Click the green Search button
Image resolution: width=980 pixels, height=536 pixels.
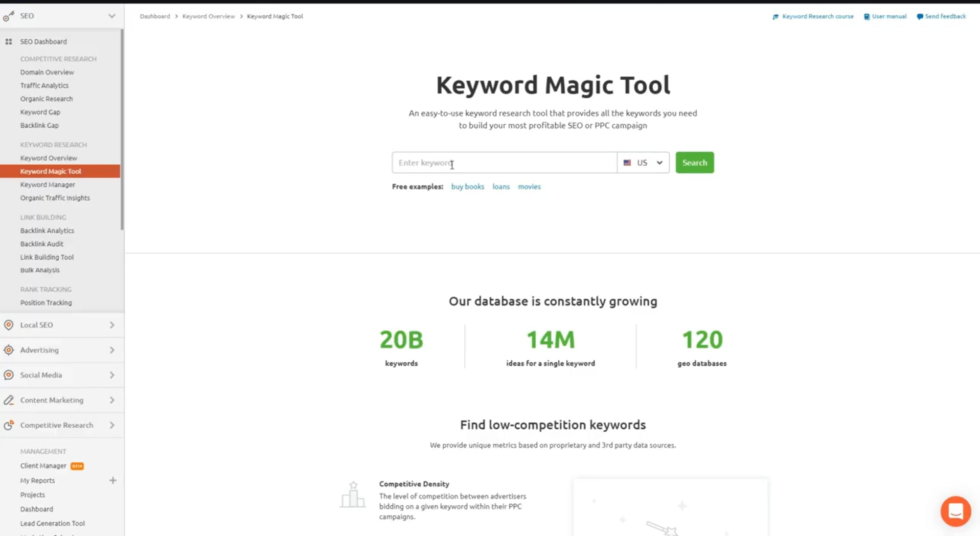pos(694,162)
